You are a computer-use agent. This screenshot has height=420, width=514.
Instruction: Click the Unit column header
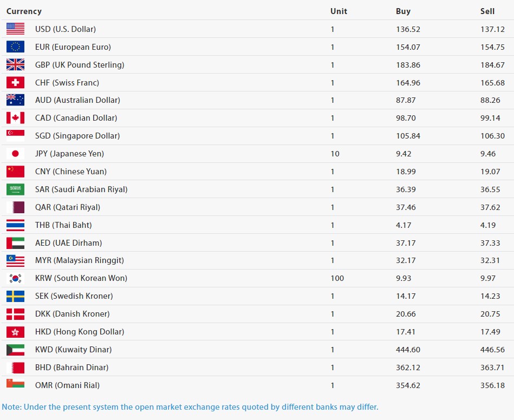pyautogui.click(x=339, y=11)
